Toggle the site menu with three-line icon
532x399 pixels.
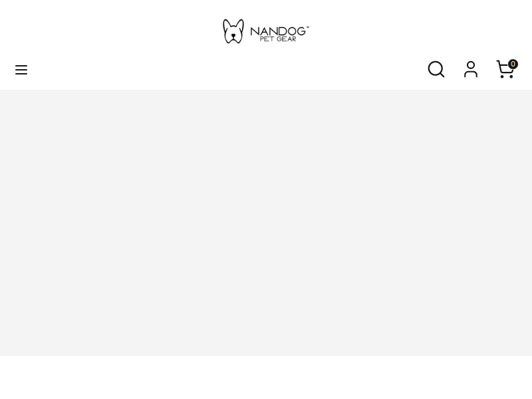coord(21,70)
